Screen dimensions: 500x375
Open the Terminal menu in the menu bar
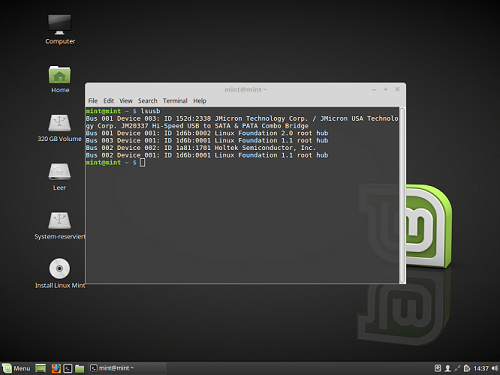tap(175, 101)
